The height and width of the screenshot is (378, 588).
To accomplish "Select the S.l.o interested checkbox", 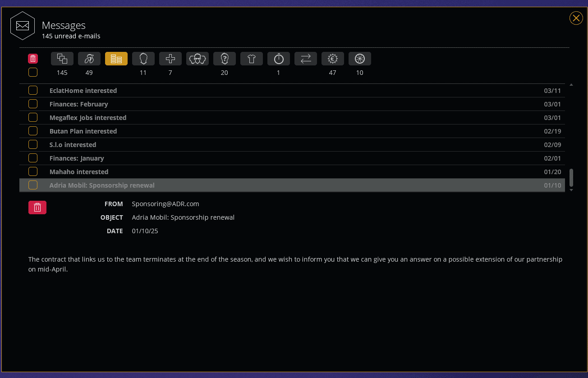I will [x=33, y=144].
